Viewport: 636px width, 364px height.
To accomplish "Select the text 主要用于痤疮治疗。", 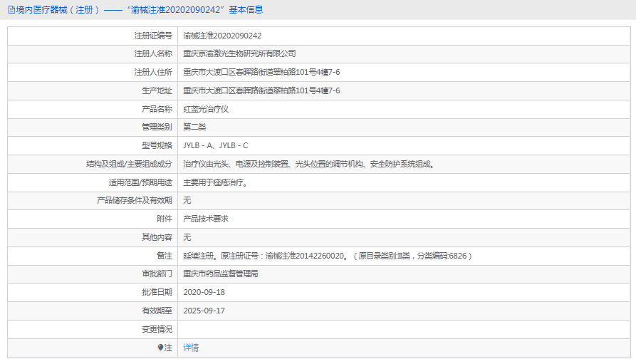I will (215, 182).
